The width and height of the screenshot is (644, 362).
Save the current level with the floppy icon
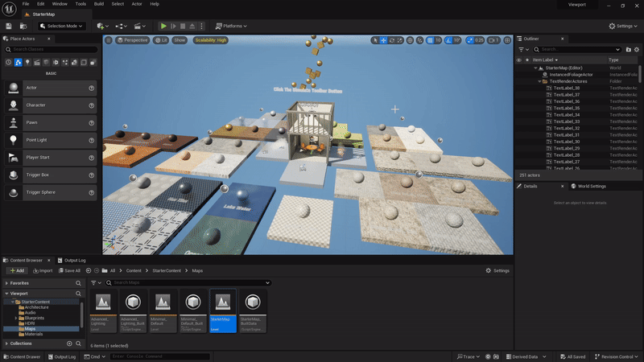click(9, 26)
